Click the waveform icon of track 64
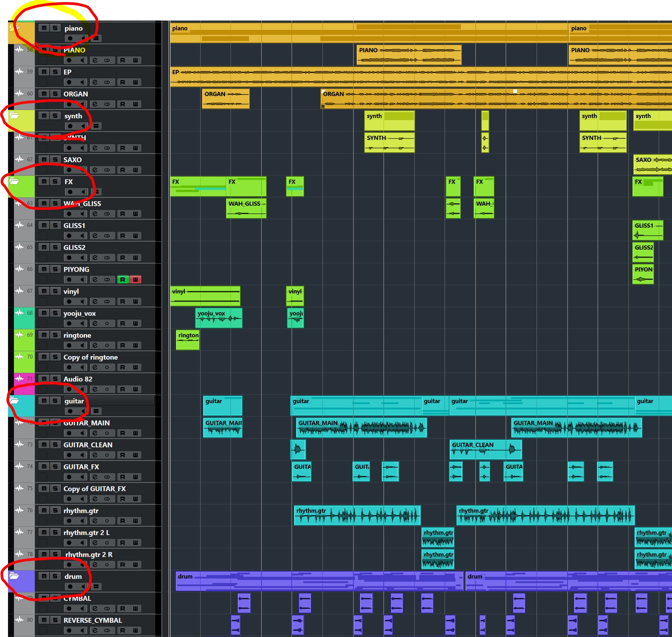 pos(19,225)
